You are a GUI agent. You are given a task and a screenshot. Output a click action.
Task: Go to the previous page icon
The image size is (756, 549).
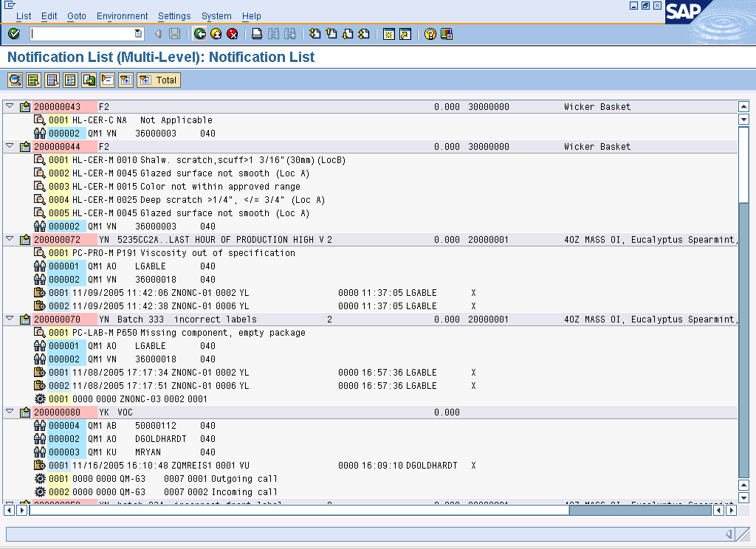click(331, 34)
